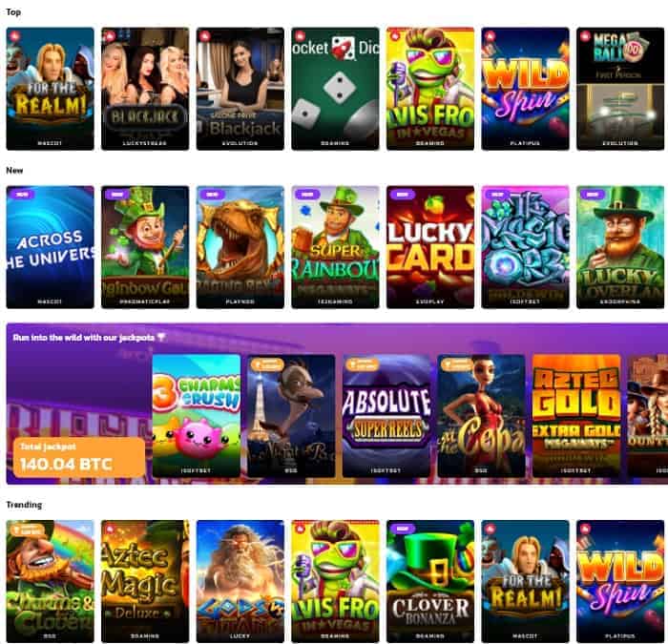Open the Evolution Salon Privé Blackjack tile

pos(240,89)
